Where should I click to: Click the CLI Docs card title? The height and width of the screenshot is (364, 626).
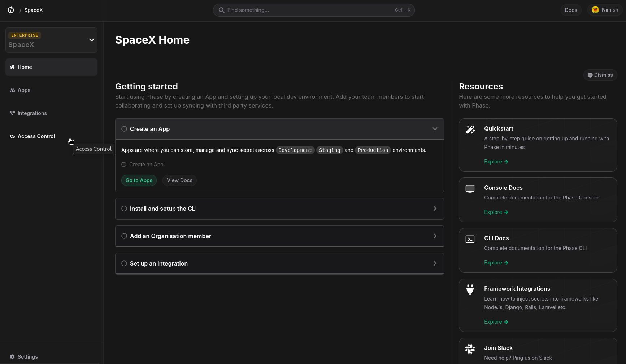[496, 238]
